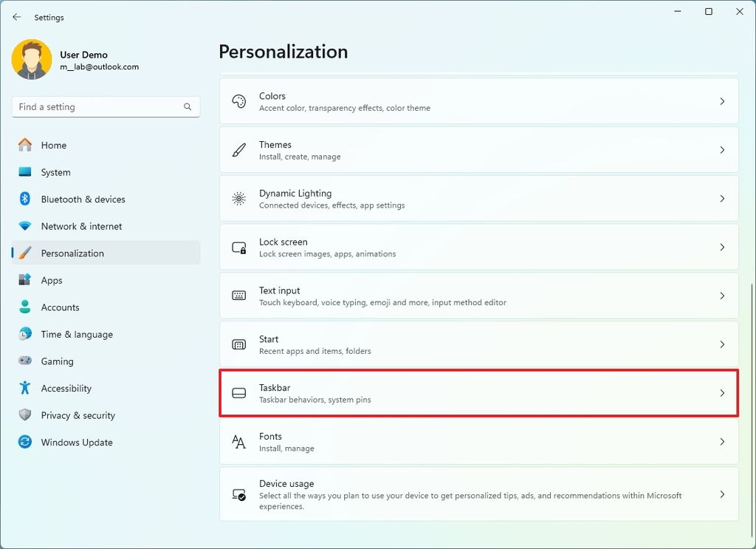Open the Colors settings page

click(x=478, y=101)
